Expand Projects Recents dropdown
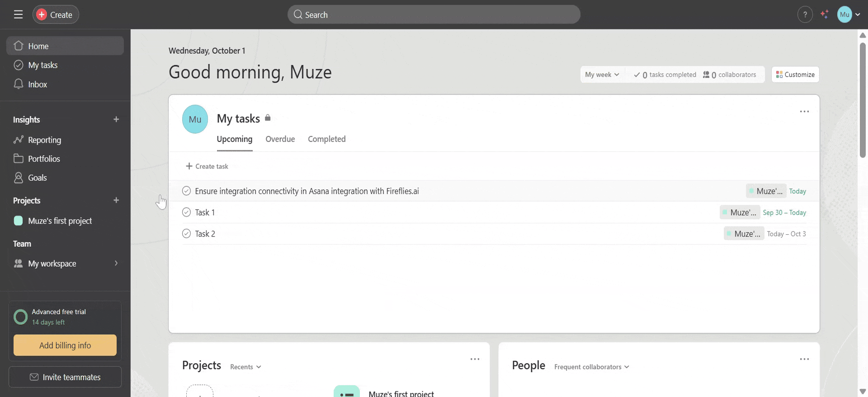This screenshot has height=397, width=868. (245, 367)
